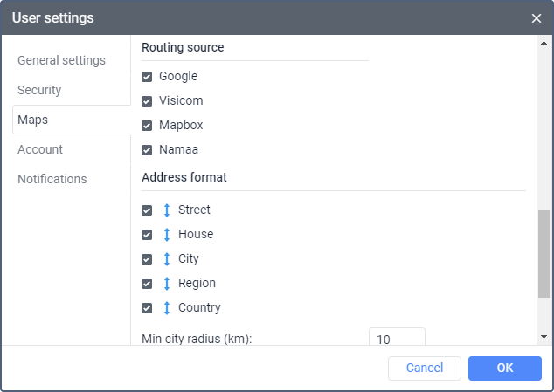Disable Visicom routing source checkbox
This screenshot has width=554, height=392.
(147, 101)
